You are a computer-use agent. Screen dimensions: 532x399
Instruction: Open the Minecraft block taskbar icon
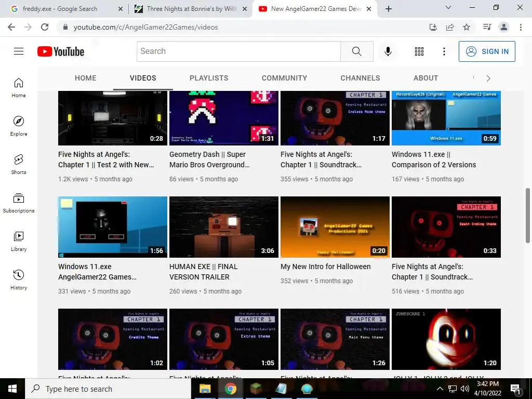pyautogui.click(x=256, y=389)
